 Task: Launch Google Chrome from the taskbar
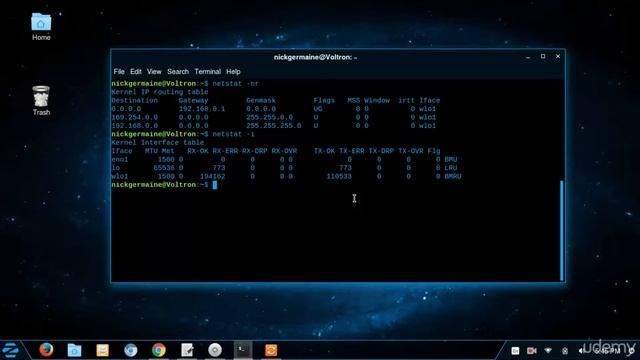pos(159,350)
